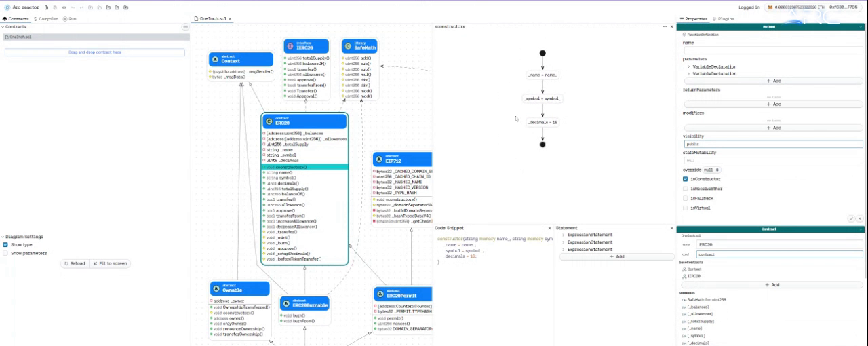Expand the first ExpressionStatement item

click(x=564, y=235)
